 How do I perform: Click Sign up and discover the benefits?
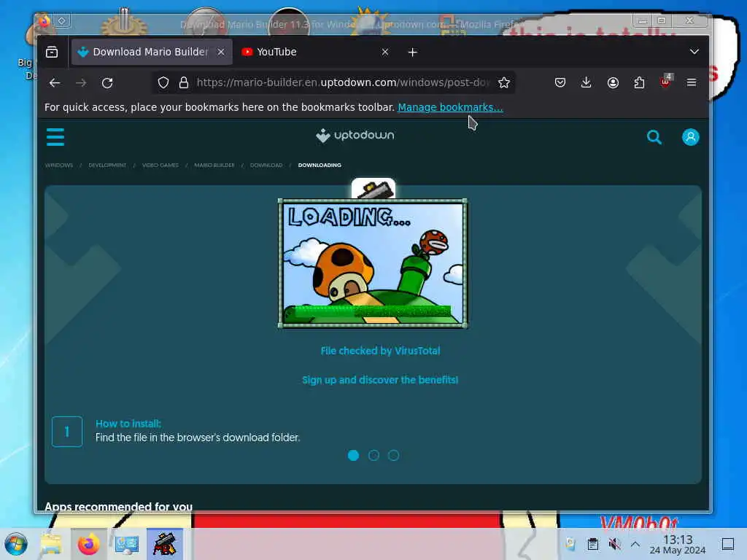[x=380, y=380]
